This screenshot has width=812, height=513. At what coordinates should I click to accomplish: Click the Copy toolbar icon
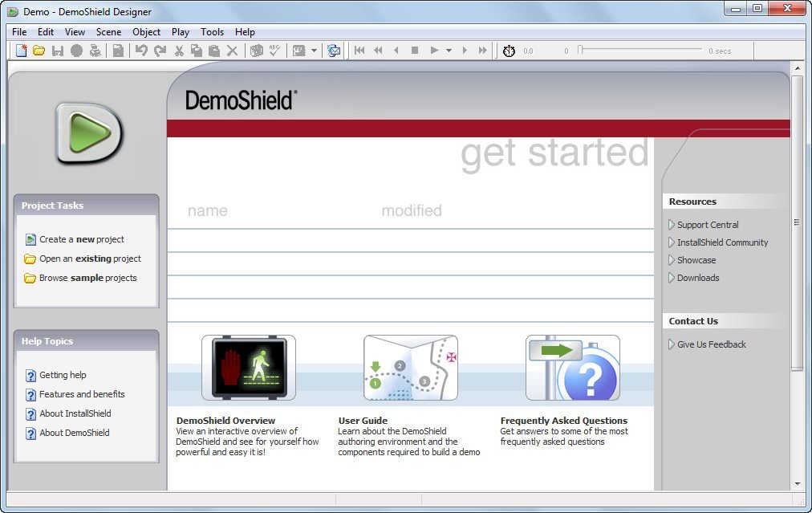click(197, 51)
